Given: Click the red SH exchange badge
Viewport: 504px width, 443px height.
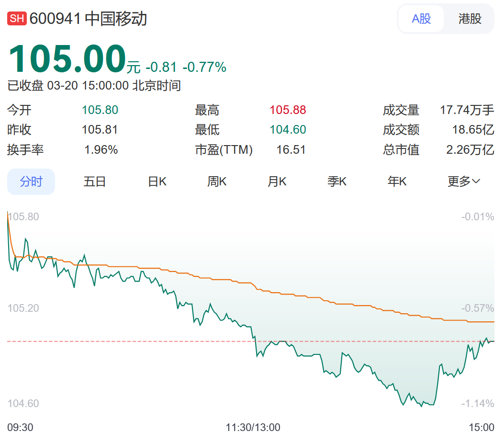Looking at the screenshot, I should pyautogui.click(x=17, y=19).
